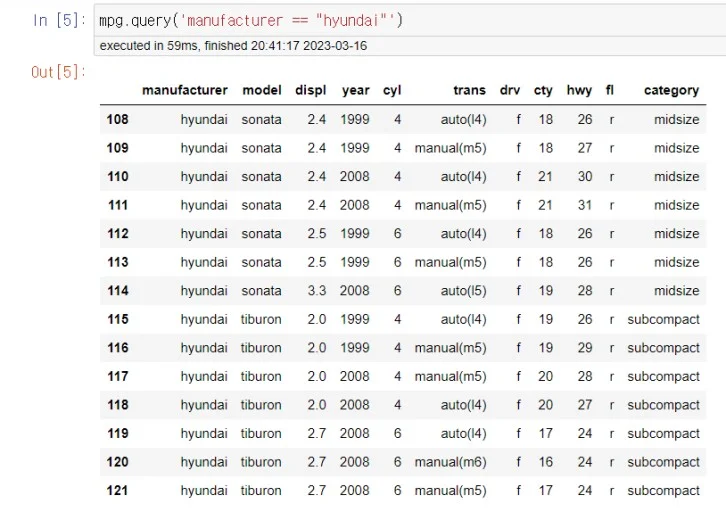Click the category column header
Viewport: 726px width, 512px height.
tap(671, 90)
